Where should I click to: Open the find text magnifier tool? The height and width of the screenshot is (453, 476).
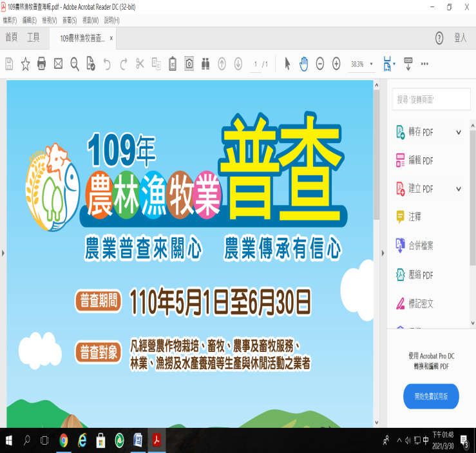pos(75,64)
